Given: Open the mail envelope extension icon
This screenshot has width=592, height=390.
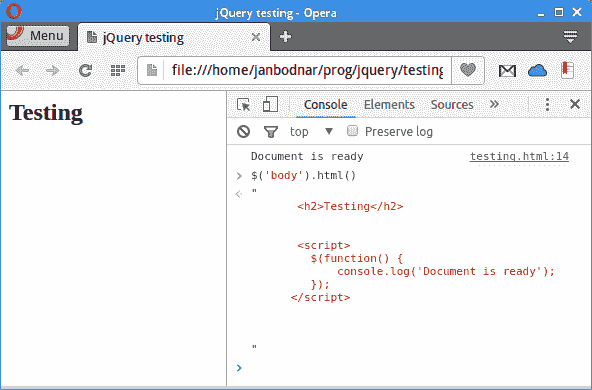Looking at the screenshot, I should point(507,71).
